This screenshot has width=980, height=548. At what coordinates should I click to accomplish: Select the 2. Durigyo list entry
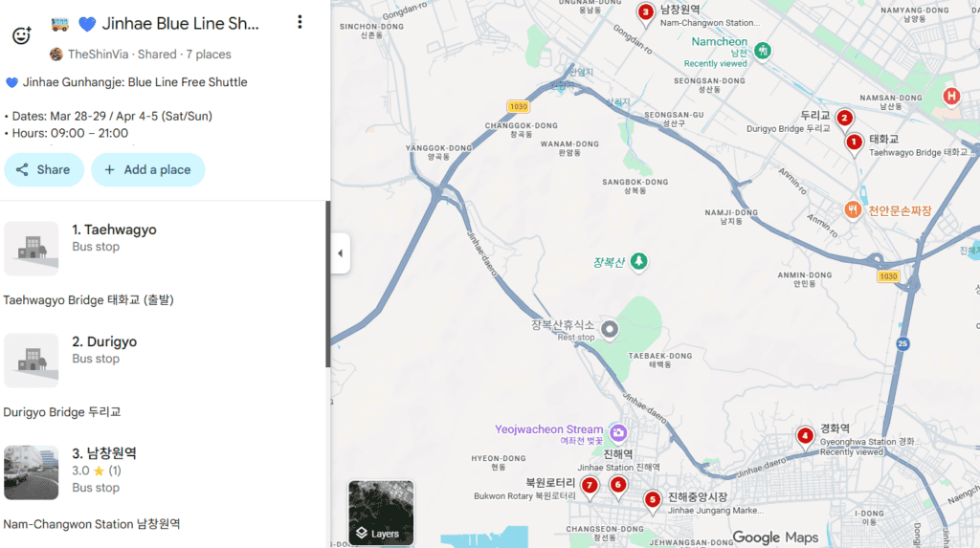click(103, 341)
